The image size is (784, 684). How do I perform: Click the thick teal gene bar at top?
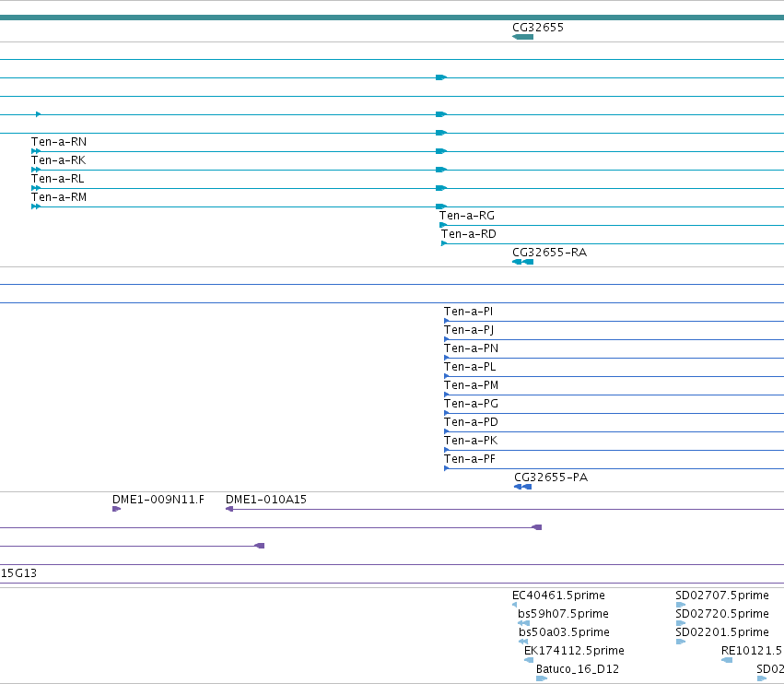[392, 18]
